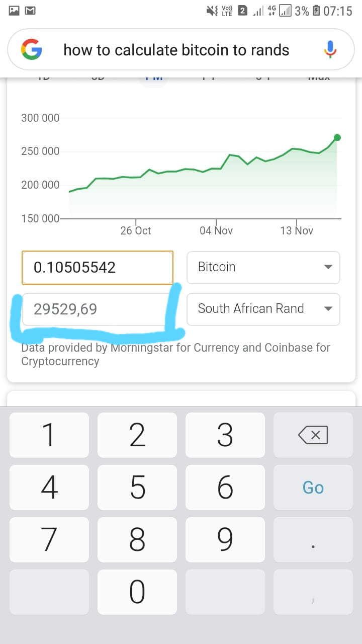Select the 1M chart range tab

coord(153,79)
